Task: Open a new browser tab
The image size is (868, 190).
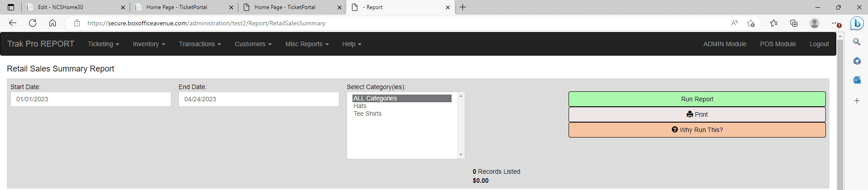Action: point(463,7)
